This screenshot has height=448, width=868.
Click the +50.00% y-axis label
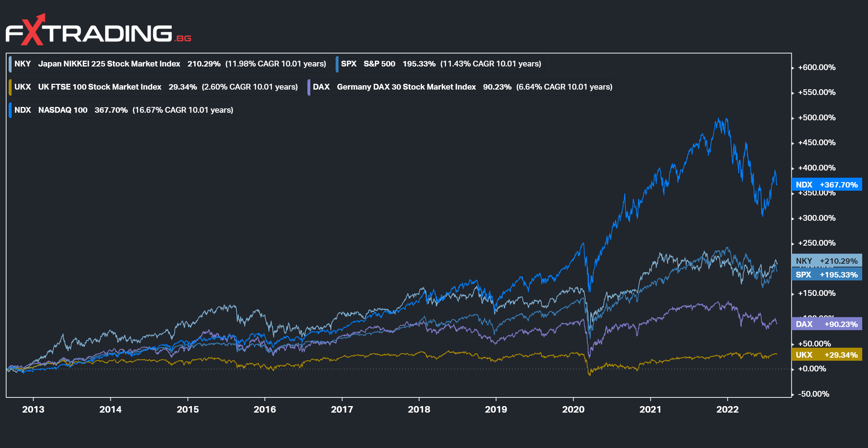pos(814,344)
